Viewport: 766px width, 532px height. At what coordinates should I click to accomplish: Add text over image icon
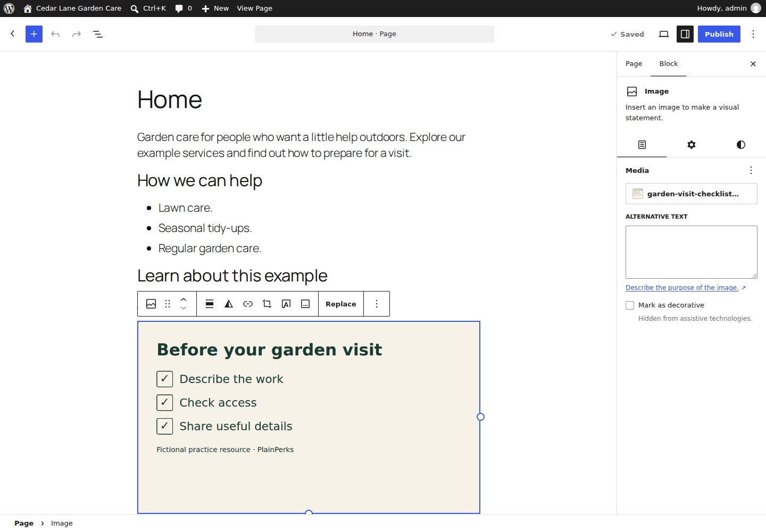[x=286, y=304]
